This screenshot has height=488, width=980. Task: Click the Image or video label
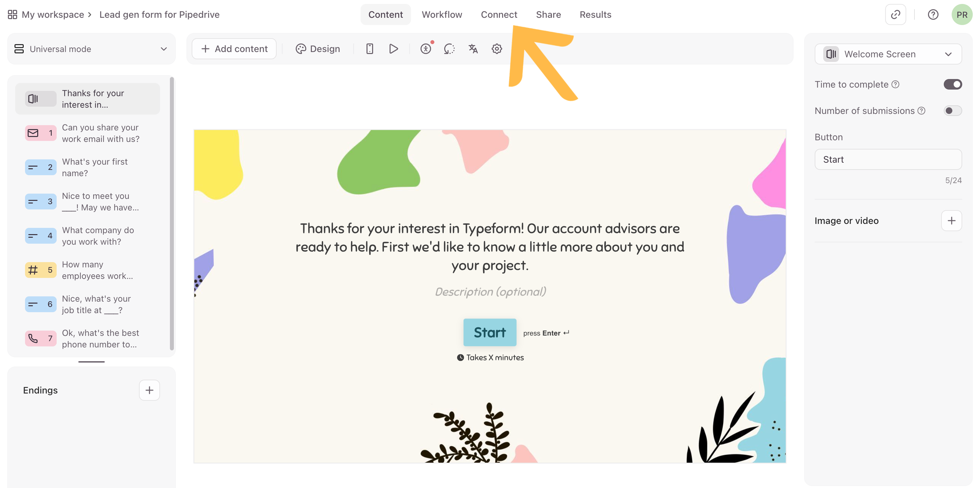(846, 221)
